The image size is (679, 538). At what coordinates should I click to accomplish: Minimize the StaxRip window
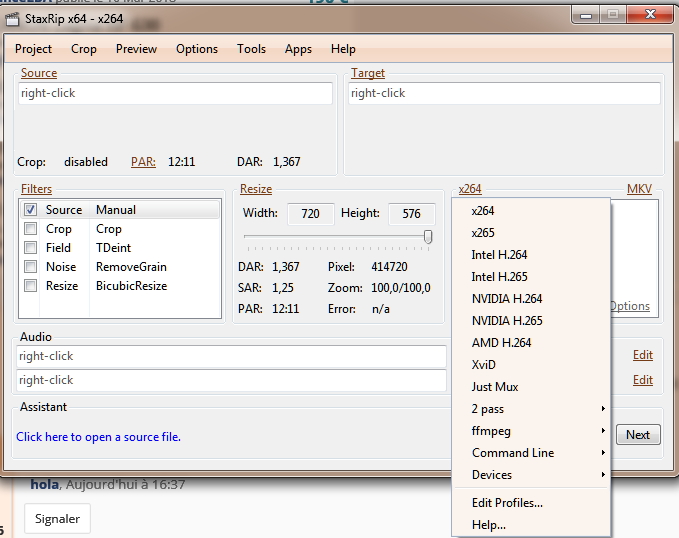point(586,16)
